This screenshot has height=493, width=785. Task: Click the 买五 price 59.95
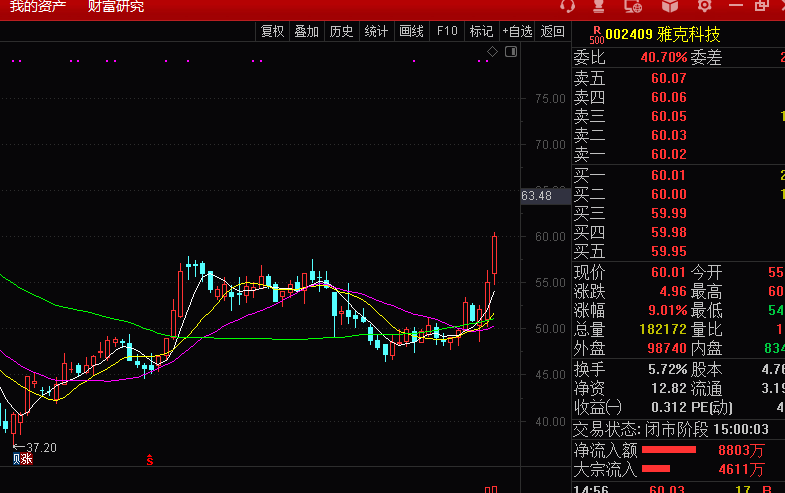669,251
